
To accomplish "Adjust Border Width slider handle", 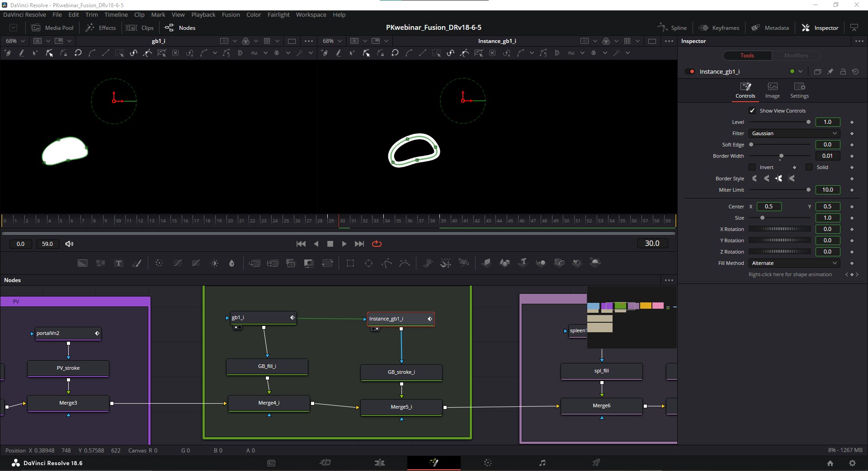I will coord(781,156).
